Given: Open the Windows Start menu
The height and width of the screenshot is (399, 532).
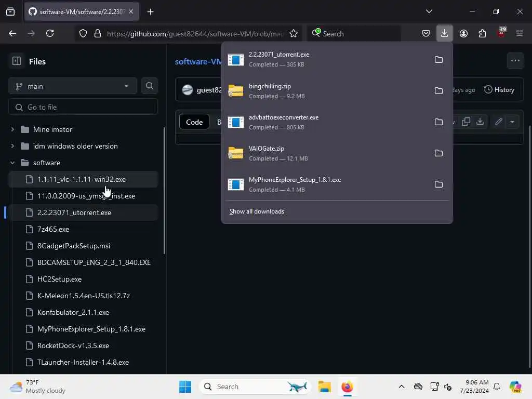Looking at the screenshot, I should 185,387.
